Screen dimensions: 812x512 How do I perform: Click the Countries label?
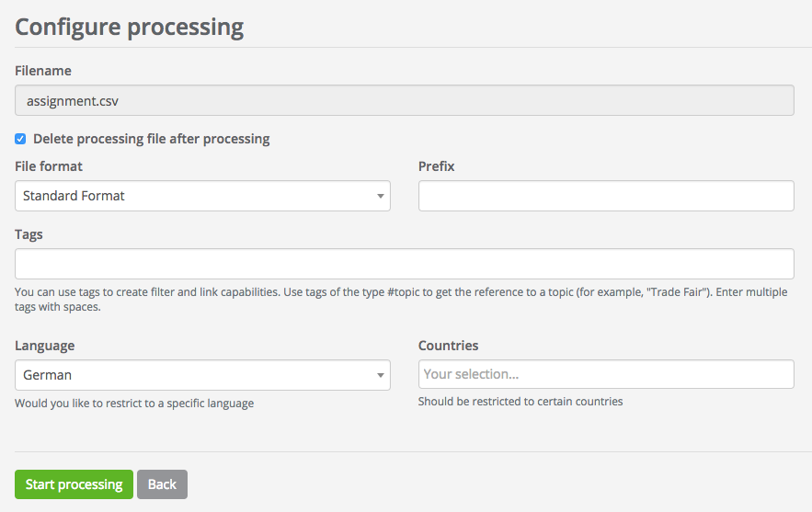coord(448,346)
